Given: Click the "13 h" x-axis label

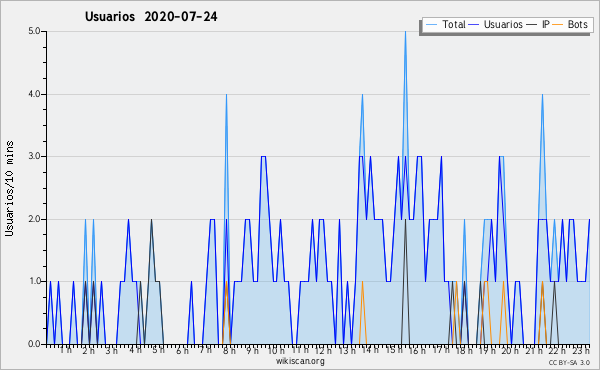Looking at the screenshot, I should pyautogui.click(x=347, y=351).
